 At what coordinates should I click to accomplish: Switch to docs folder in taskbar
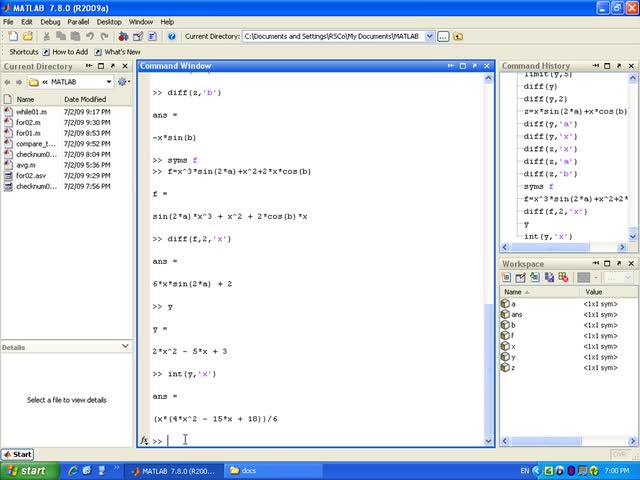(x=273, y=471)
